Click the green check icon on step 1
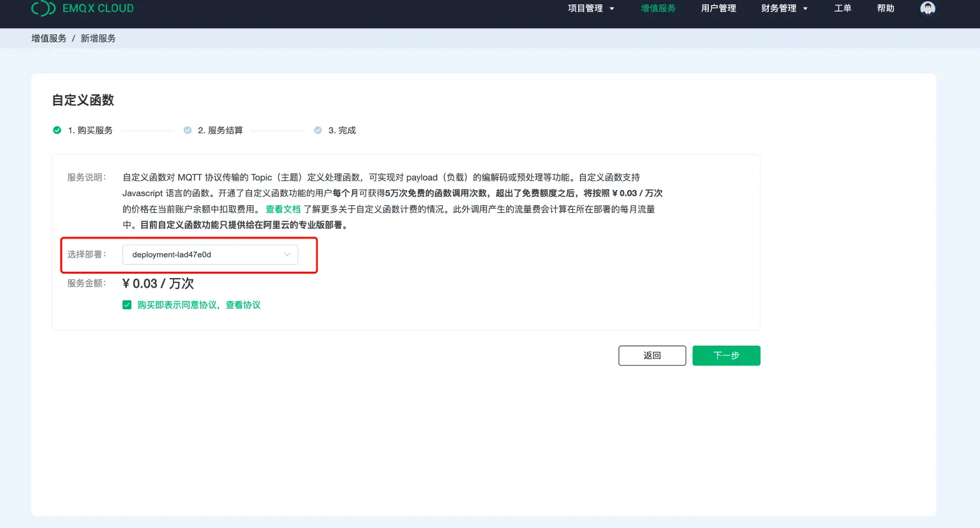980x528 pixels. pyautogui.click(x=56, y=129)
